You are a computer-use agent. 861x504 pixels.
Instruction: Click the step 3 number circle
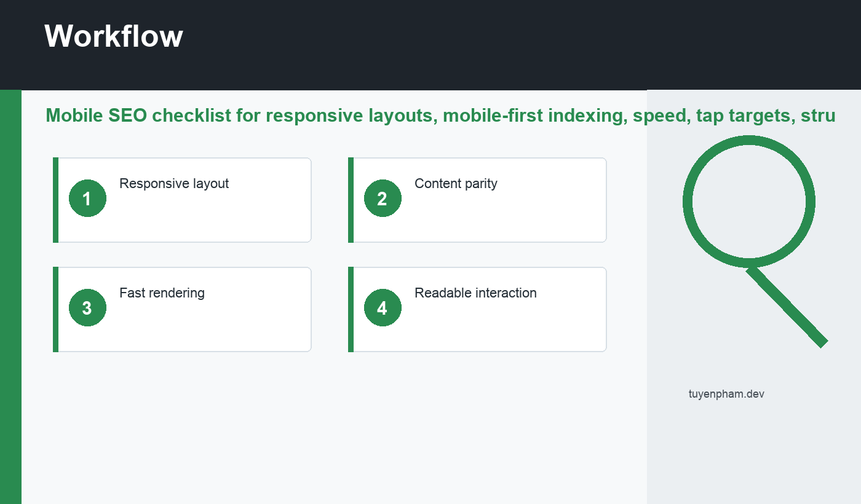(87, 307)
